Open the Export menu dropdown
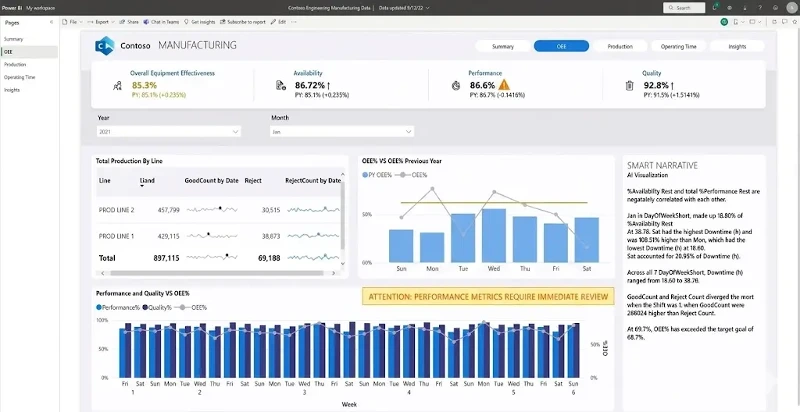This screenshot has width=800, height=412. tap(101, 22)
